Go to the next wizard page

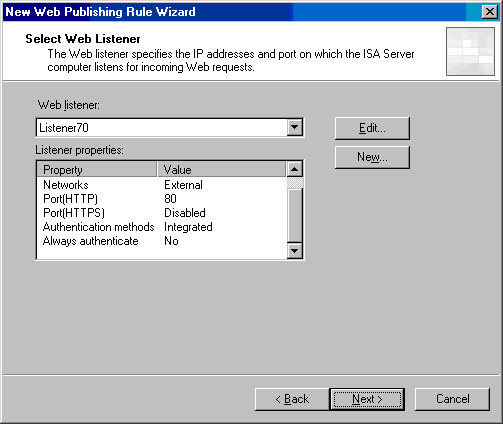[367, 399]
